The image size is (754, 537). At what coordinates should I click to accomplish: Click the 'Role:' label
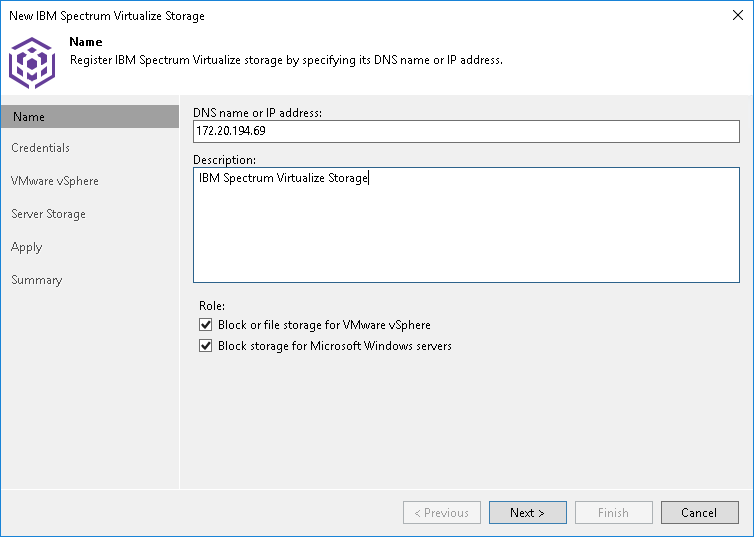point(212,306)
